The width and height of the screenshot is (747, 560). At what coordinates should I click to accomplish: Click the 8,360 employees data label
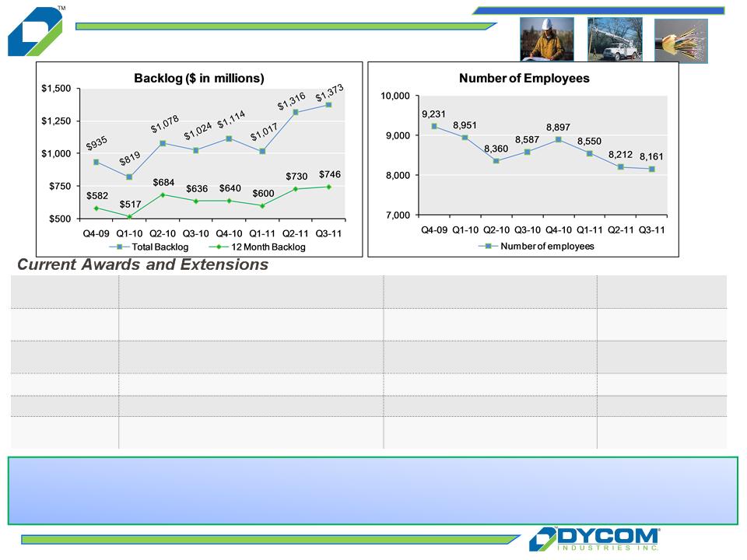click(x=496, y=149)
